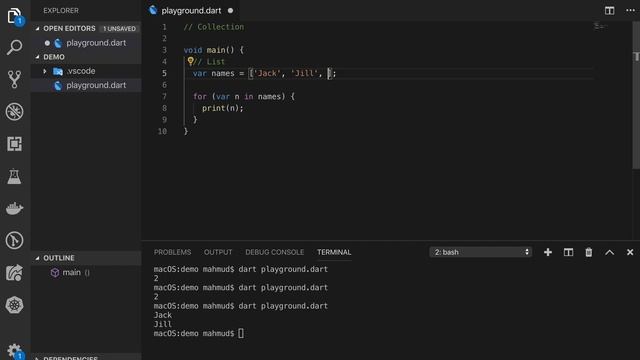Open the Docker view
Screen dimensions: 640x360
pos(14,208)
